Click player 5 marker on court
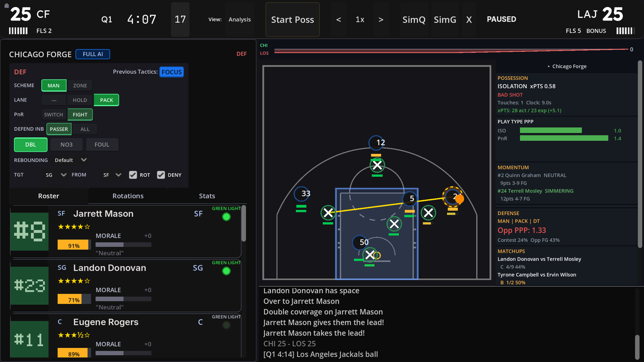The width and height of the screenshot is (644, 362). pos(410,198)
